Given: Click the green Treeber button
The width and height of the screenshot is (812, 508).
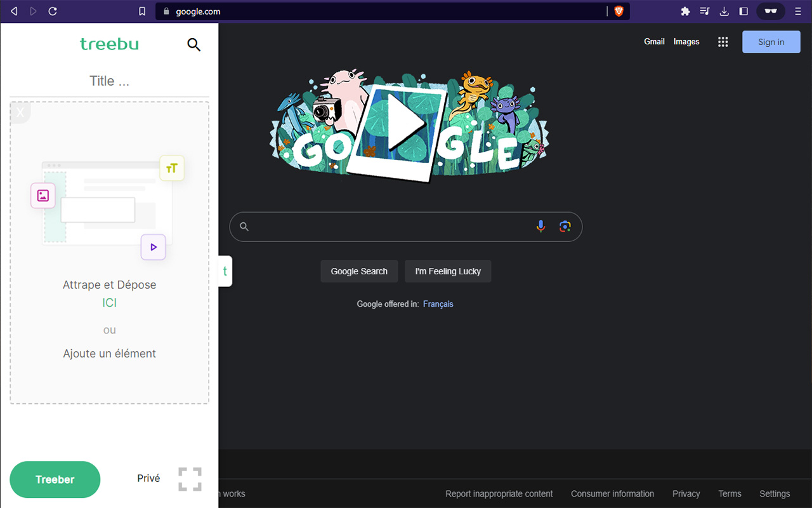Looking at the screenshot, I should pyautogui.click(x=55, y=479).
